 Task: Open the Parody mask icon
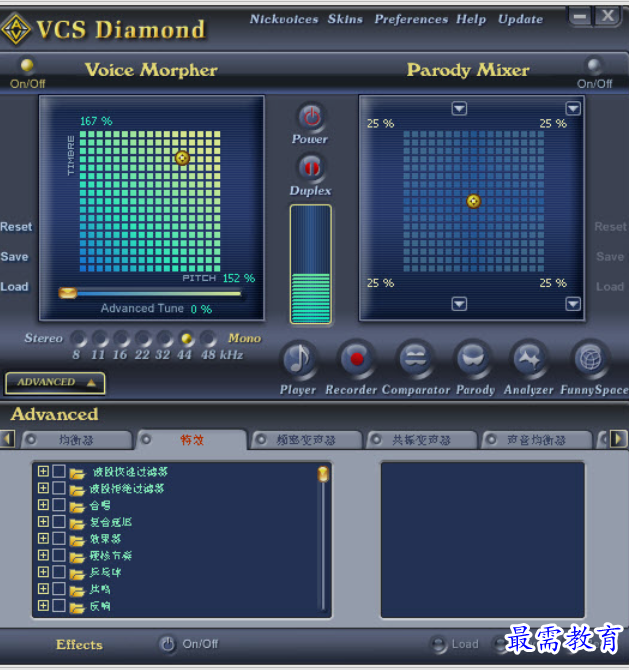click(473, 359)
